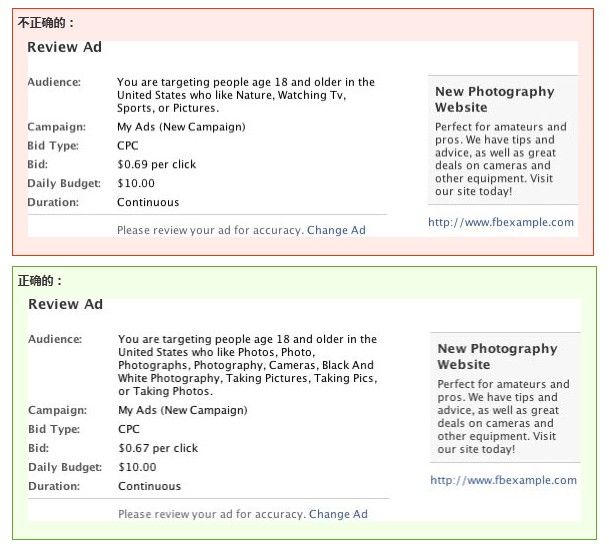Viewport: 609px width, 548px height.
Task: Click the Review Ad heading under 正确的
Action: click(x=65, y=304)
